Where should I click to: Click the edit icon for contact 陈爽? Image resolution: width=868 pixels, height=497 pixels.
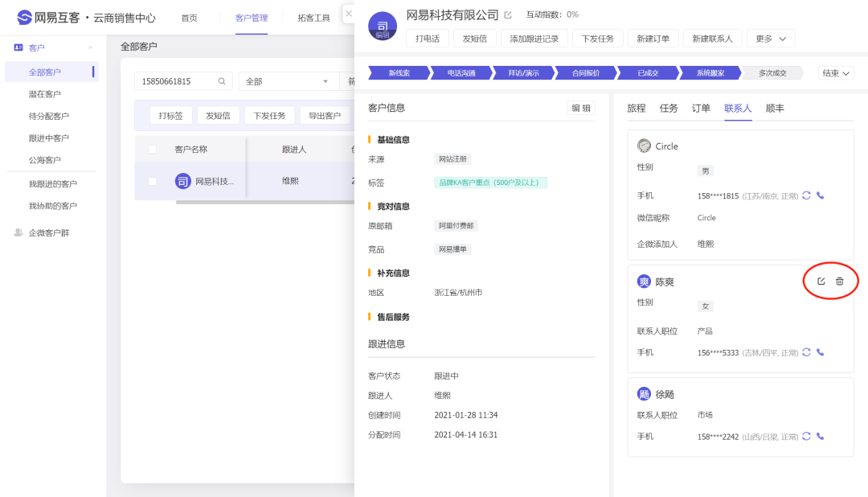click(821, 281)
